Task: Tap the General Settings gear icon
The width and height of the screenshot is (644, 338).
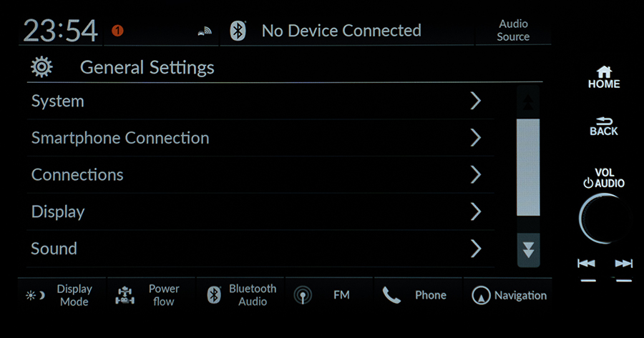Action: (42, 67)
